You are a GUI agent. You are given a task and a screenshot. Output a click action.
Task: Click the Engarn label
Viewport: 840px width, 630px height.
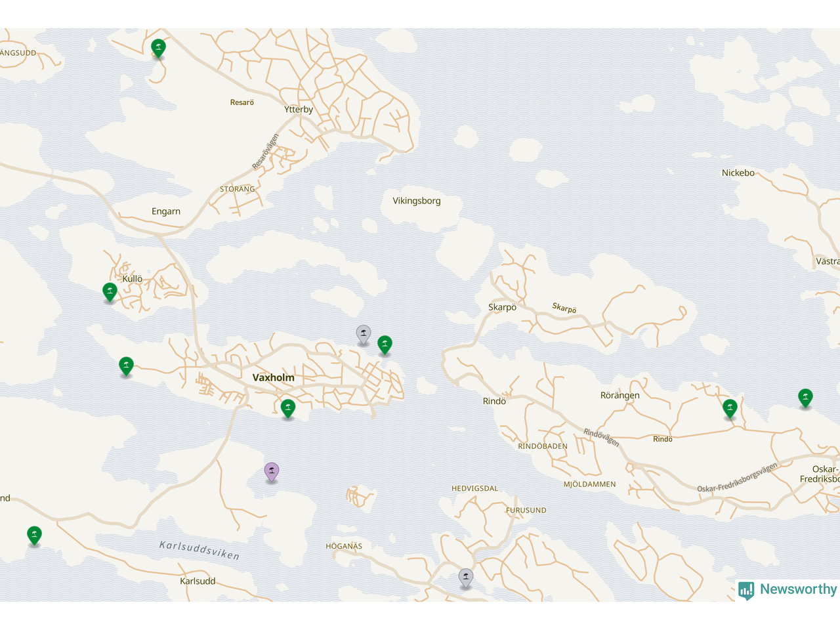point(166,211)
